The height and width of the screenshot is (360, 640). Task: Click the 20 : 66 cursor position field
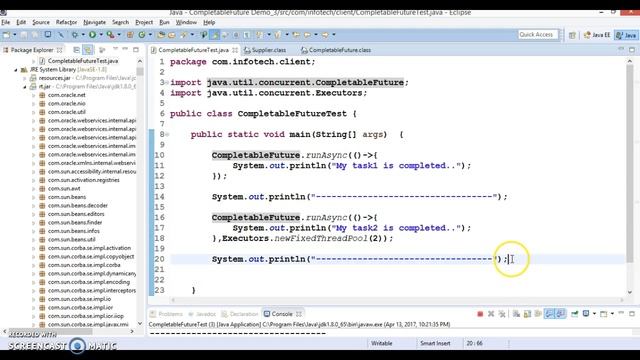(x=474, y=343)
